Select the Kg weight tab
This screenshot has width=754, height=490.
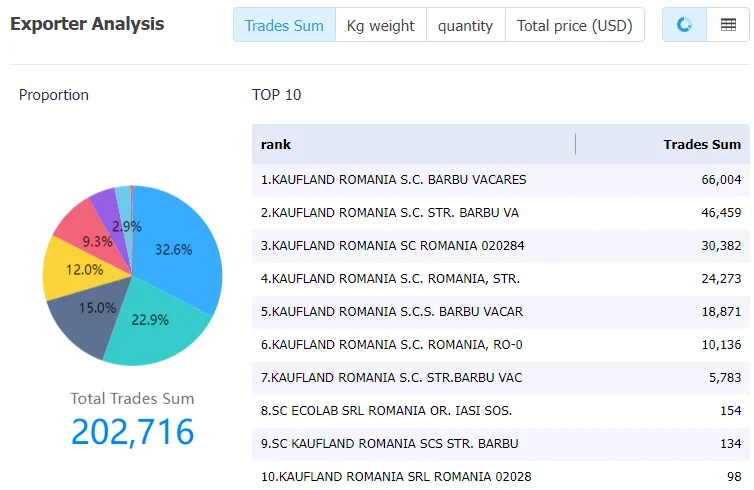point(380,25)
